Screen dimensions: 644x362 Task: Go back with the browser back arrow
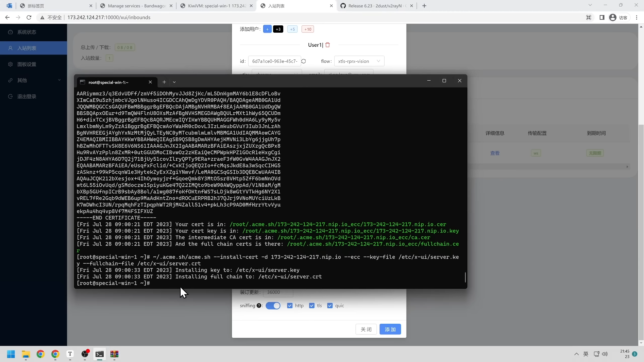pyautogui.click(x=7, y=17)
